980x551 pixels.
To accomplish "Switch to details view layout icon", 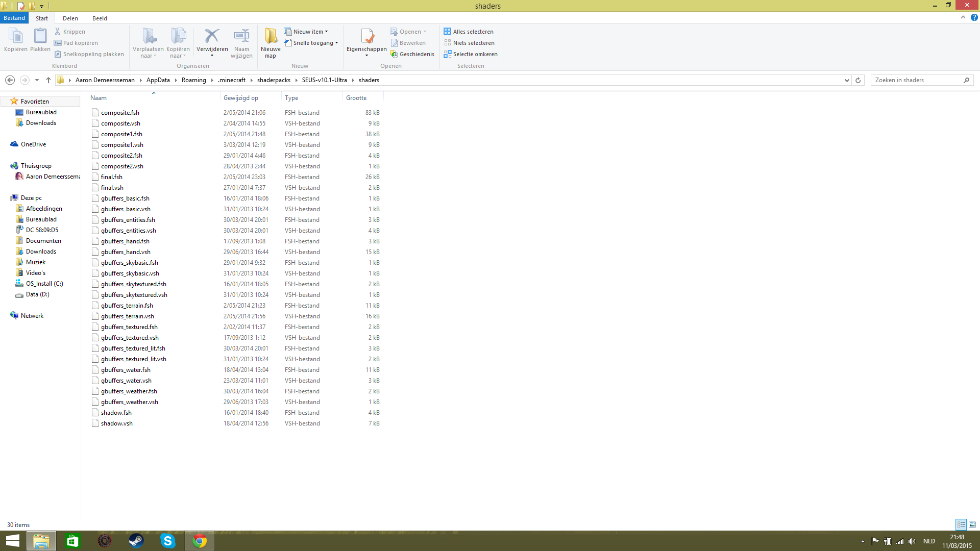I will coord(961,524).
